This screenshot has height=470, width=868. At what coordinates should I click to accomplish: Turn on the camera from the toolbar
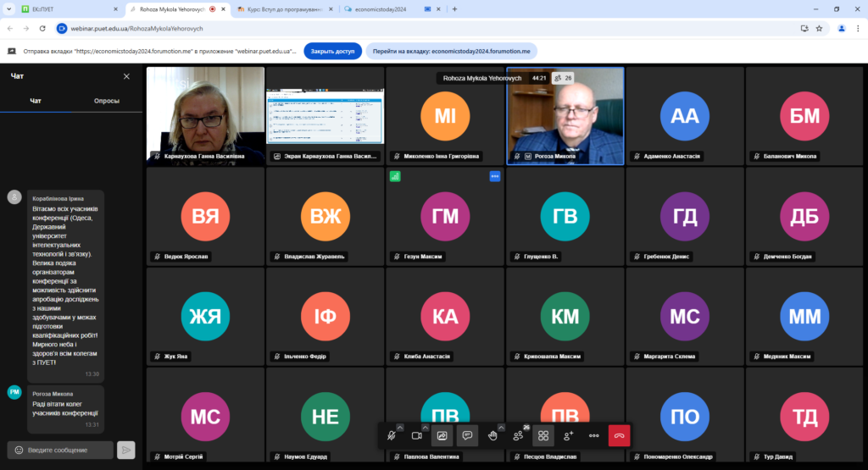pyautogui.click(x=416, y=435)
